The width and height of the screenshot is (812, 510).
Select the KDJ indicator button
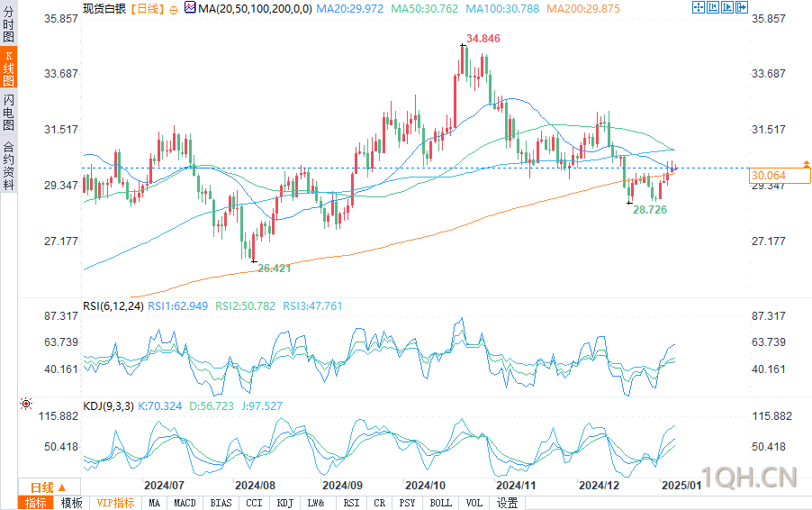click(x=285, y=503)
